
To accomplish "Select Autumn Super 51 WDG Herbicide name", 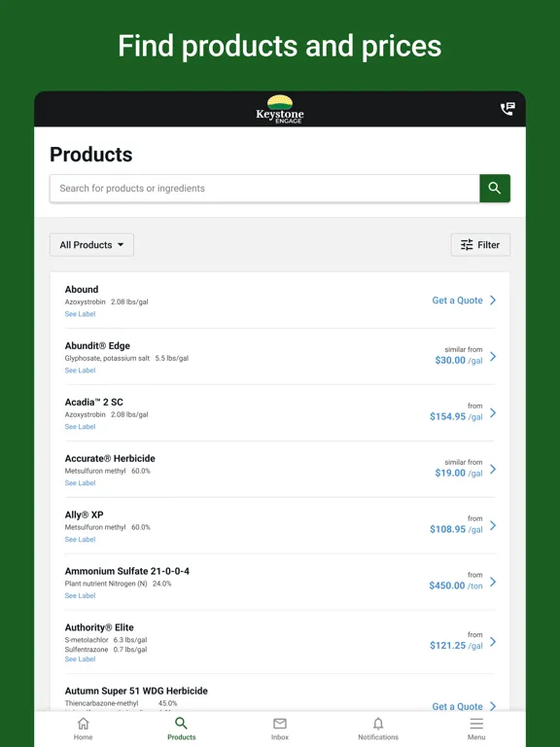I will [x=136, y=691].
